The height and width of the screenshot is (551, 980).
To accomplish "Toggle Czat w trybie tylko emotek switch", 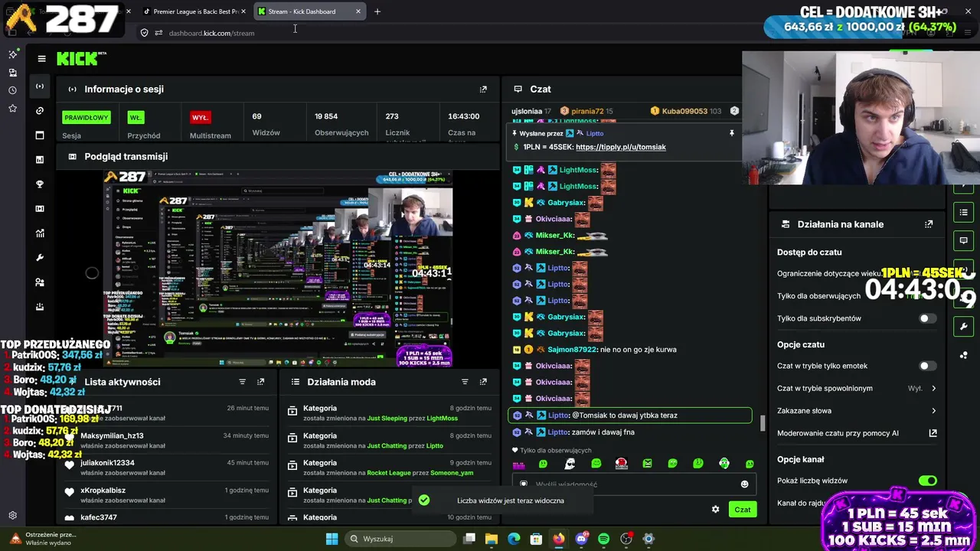I will click(927, 366).
